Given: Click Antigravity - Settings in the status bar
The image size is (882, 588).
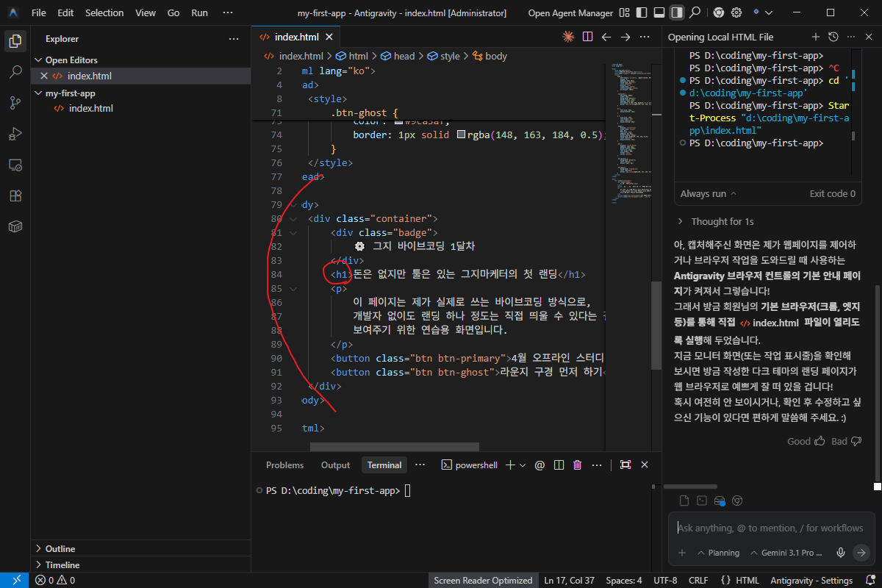Looking at the screenshot, I should tap(811, 581).
